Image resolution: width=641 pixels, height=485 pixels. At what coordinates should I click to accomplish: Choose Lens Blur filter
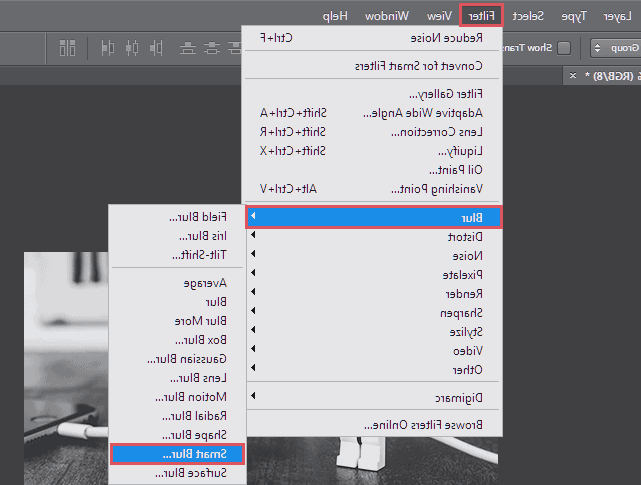tap(177, 378)
